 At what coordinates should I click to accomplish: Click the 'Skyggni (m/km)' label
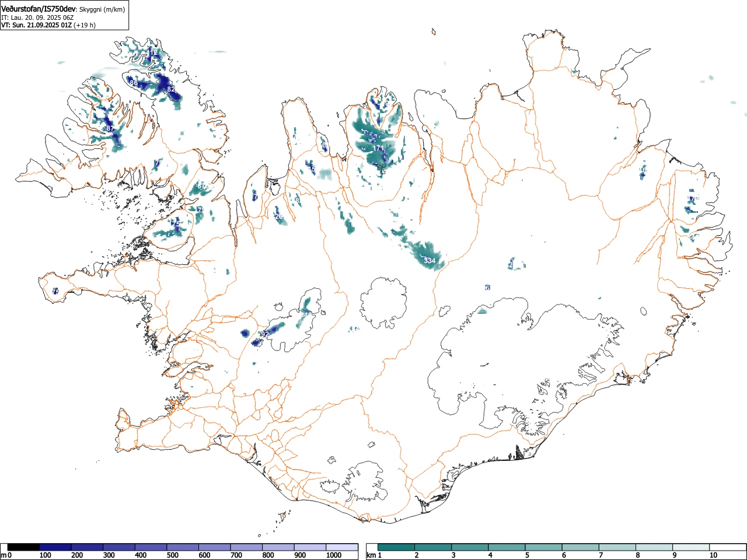click(102, 9)
